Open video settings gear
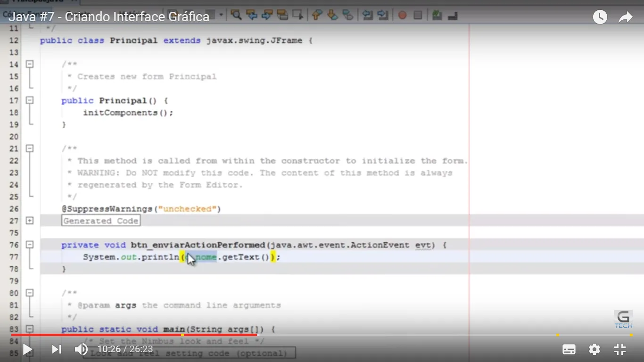Image resolution: width=644 pixels, height=362 pixels. [594, 349]
